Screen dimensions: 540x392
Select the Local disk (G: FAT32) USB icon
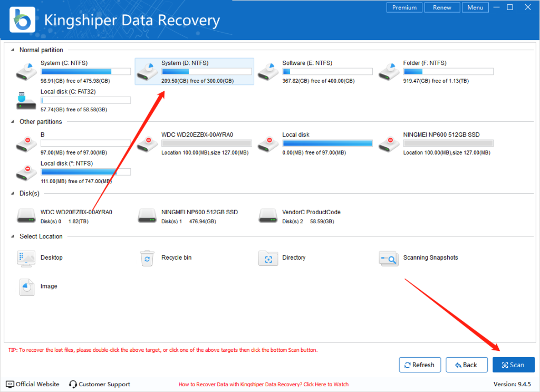pos(26,101)
